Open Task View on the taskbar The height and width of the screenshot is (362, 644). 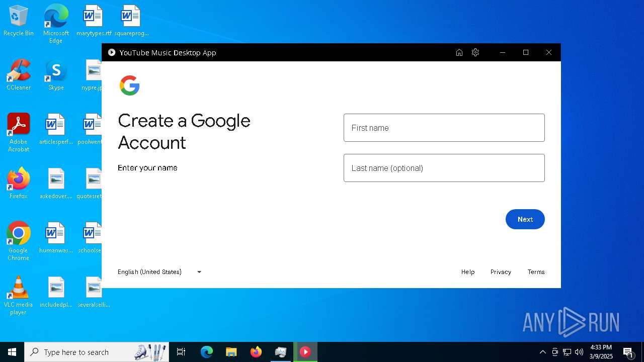181,352
